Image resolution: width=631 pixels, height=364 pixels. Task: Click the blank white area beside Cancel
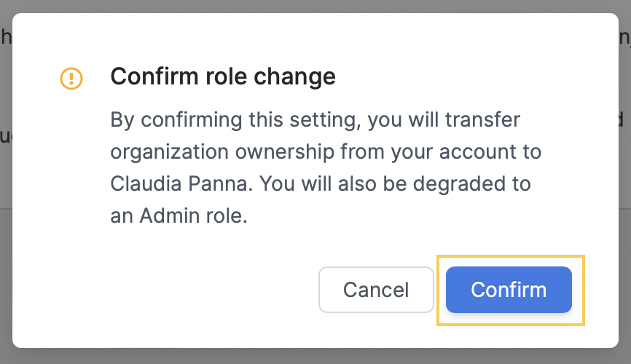pos(181,290)
